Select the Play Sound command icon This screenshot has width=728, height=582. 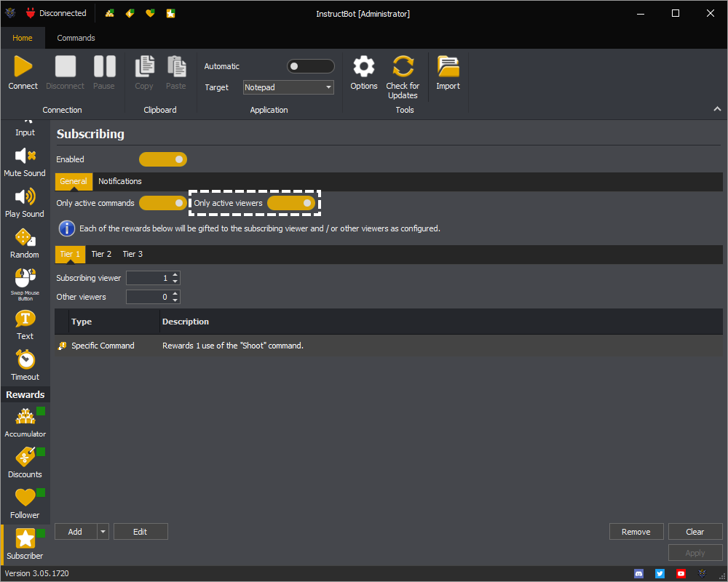point(25,196)
